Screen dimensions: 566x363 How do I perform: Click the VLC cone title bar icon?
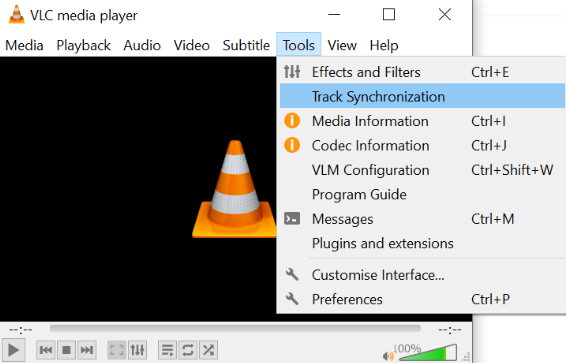coord(17,15)
